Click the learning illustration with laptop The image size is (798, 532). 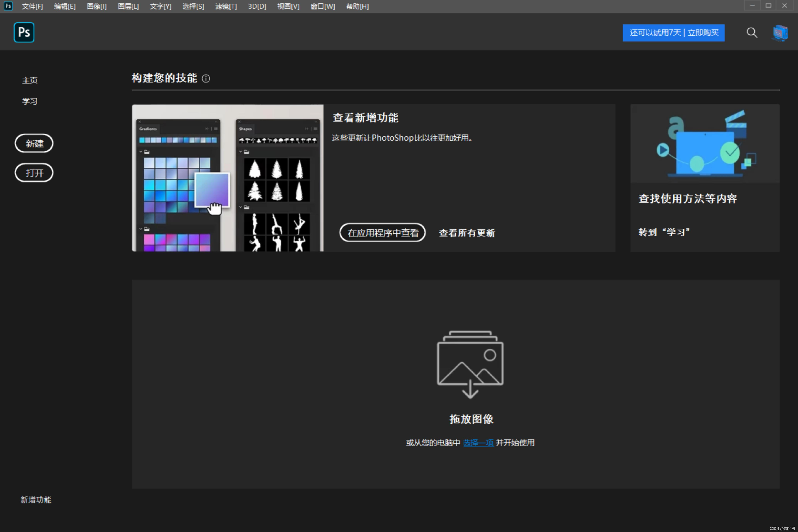click(705, 144)
